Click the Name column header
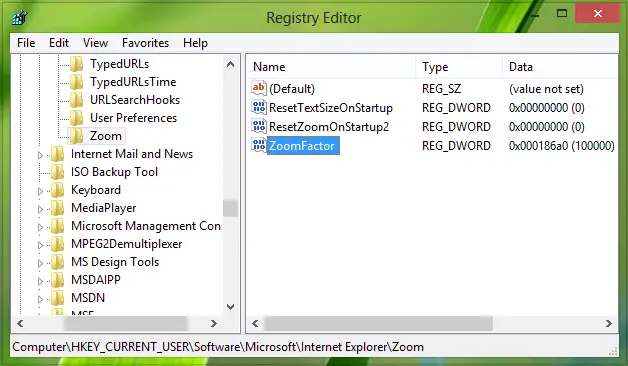The width and height of the screenshot is (628, 366). [331, 67]
